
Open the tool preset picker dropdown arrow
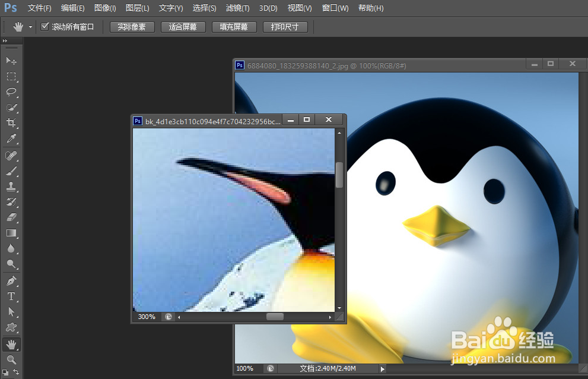(30, 27)
